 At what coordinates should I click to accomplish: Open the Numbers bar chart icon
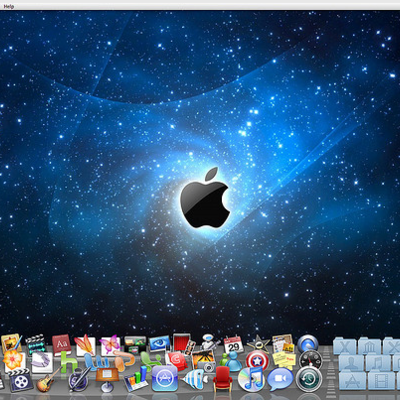click(136, 379)
